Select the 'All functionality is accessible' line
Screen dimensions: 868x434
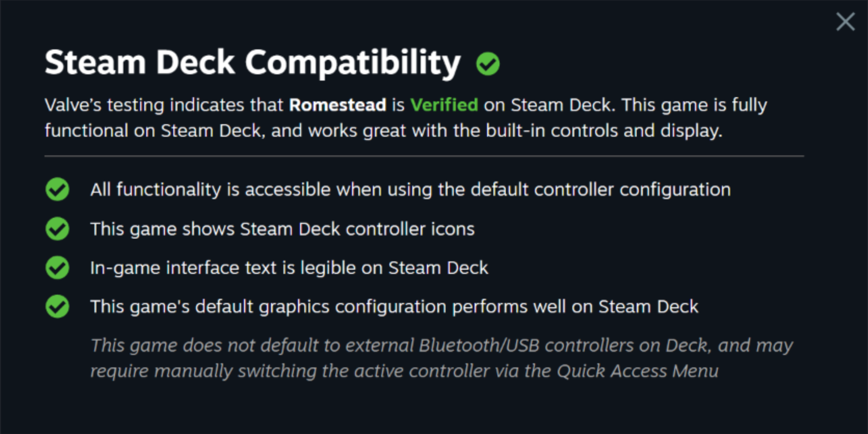pos(410,189)
